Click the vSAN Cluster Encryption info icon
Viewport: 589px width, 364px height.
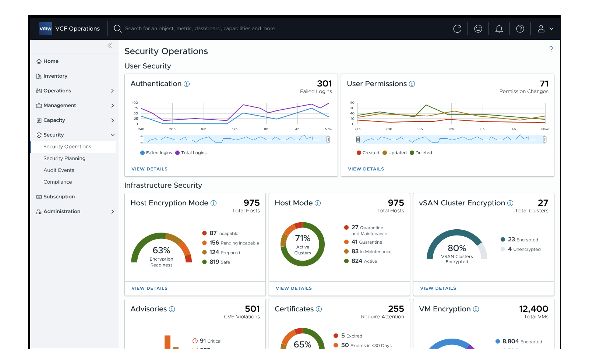click(510, 203)
